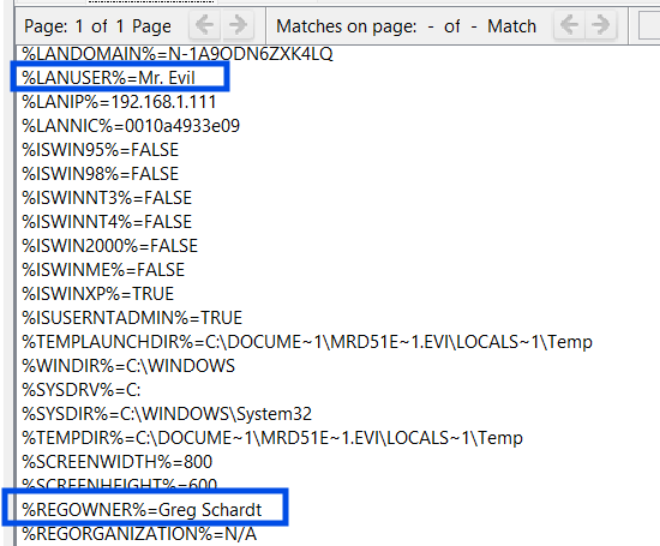Click the %LANNIC%=0010a4933e09 line
Screen dimensions: 660x546
pos(131,126)
